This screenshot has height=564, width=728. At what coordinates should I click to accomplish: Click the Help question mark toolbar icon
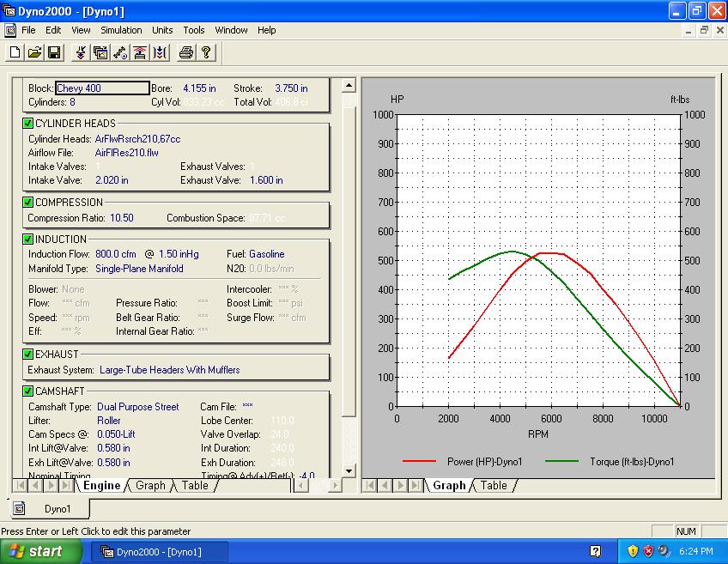[206, 53]
